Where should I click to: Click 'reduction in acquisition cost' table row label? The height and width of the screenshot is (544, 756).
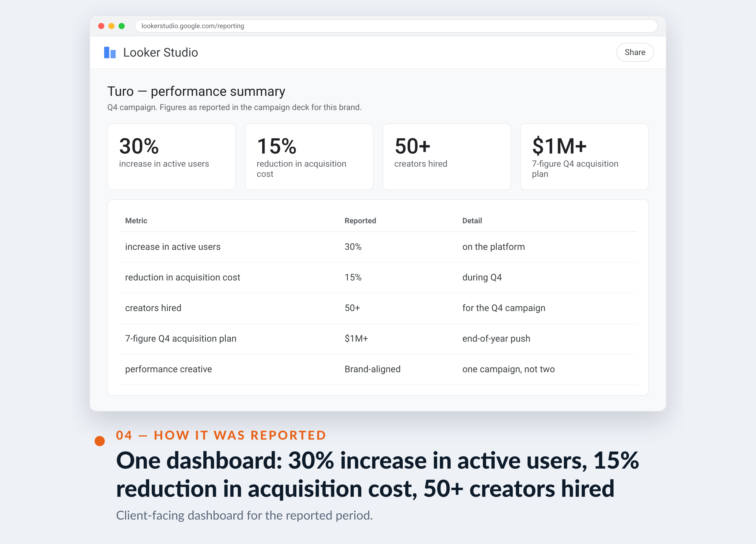[182, 278]
